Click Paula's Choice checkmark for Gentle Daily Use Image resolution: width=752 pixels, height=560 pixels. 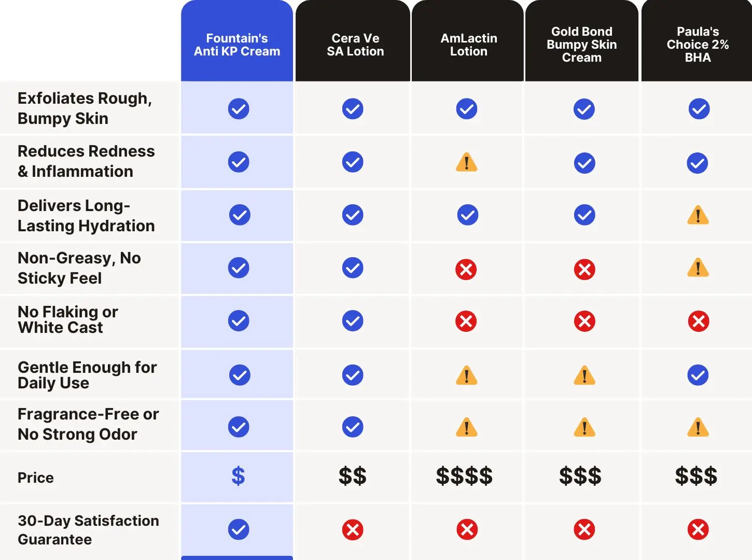click(x=698, y=375)
